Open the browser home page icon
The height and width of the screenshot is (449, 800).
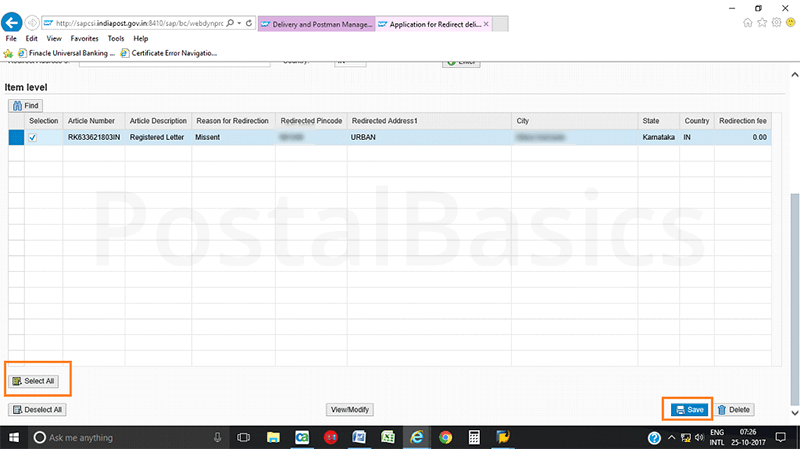coord(748,21)
